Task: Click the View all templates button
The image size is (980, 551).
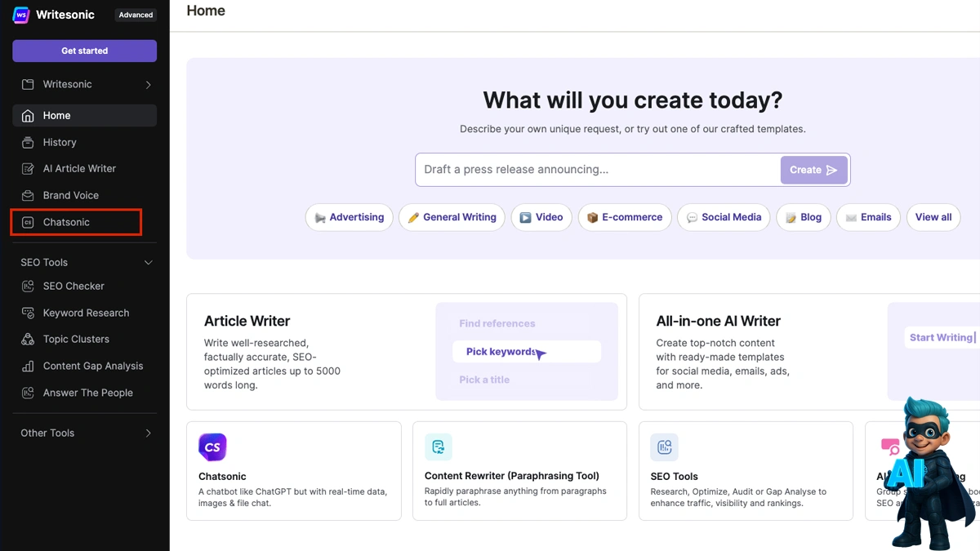Action: (x=933, y=218)
